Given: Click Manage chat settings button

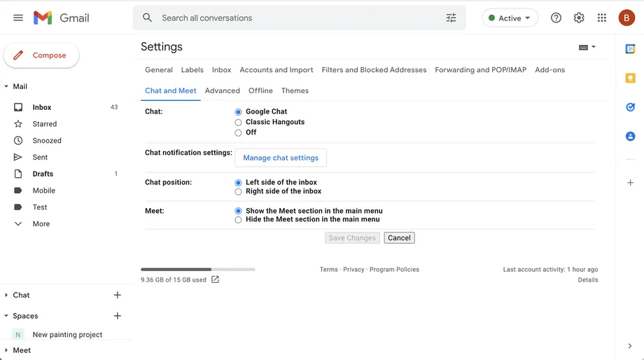Looking at the screenshot, I should (281, 158).
